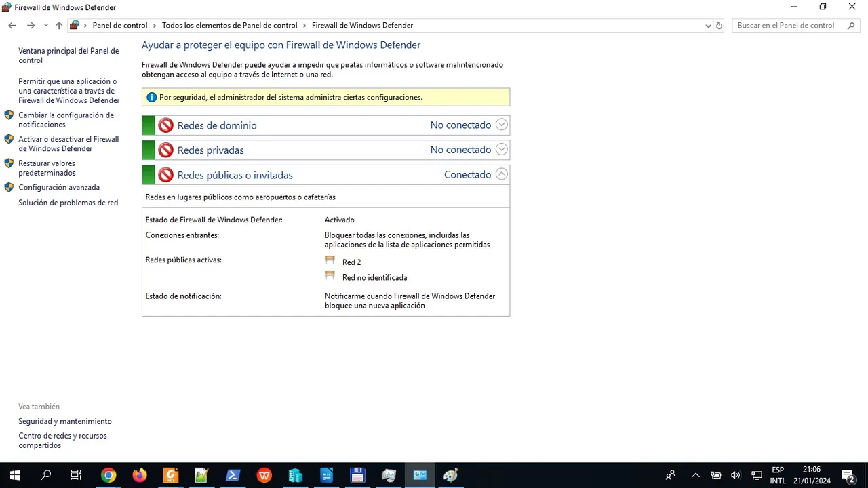The height and width of the screenshot is (488, 868).
Task: Open Ventana principal del Panel de control
Action: pos(68,56)
